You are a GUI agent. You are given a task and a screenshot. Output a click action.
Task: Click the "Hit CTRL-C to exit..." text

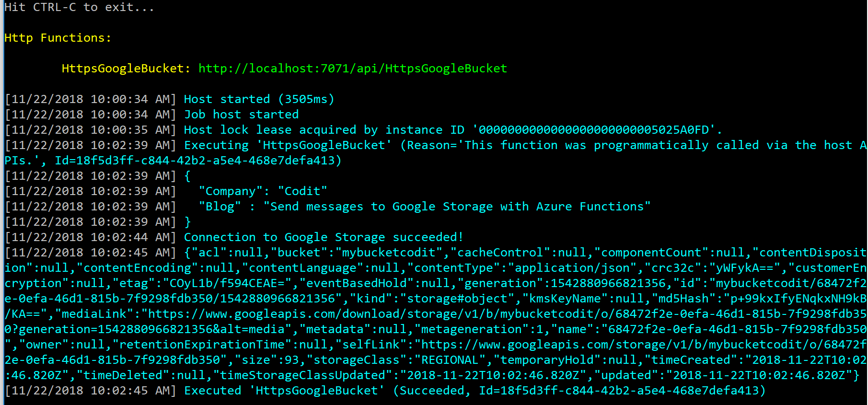(x=79, y=7)
